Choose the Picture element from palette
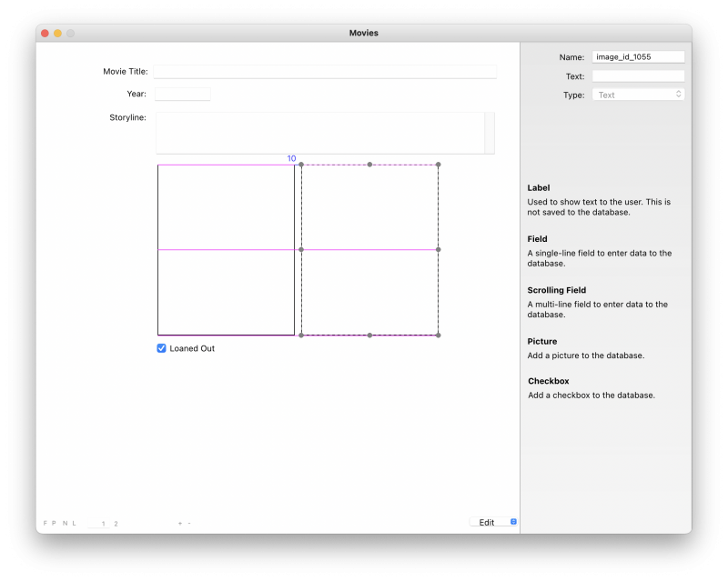Viewport: 728px width, 581px height. (541, 341)
